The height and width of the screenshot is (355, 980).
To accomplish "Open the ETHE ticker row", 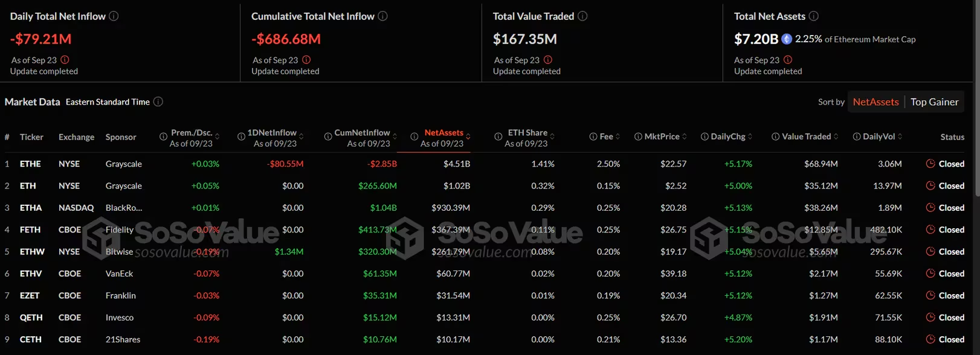I will coord(30,164).
